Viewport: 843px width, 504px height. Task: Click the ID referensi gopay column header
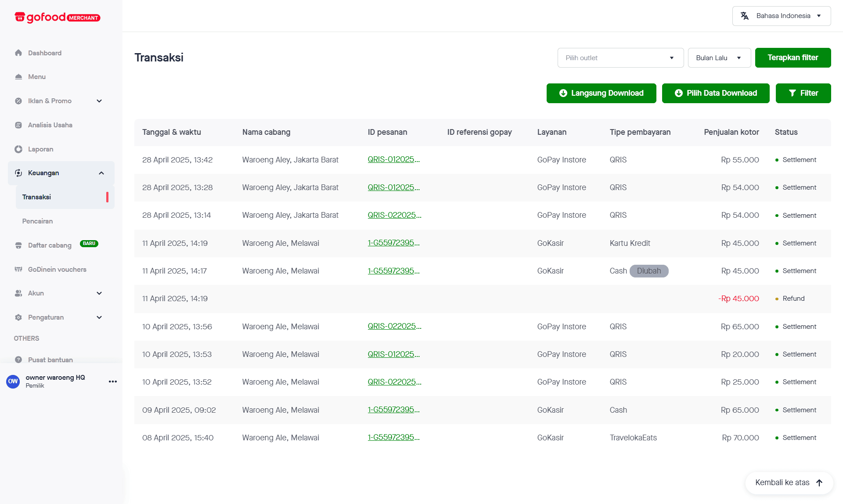tap(479, 132)
